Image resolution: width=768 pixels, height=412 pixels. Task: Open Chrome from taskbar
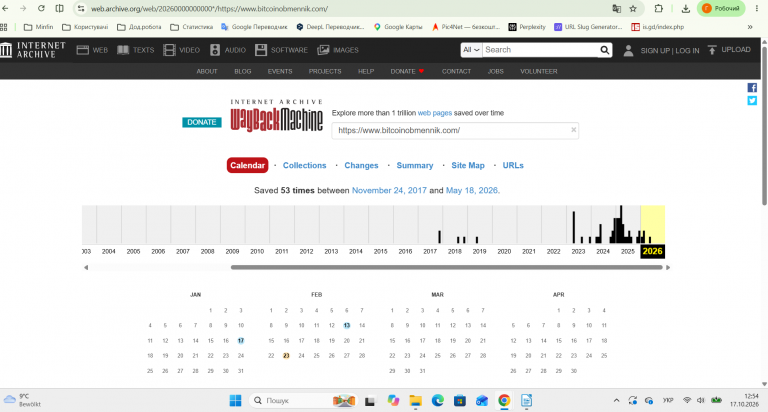tap(504, 401)
